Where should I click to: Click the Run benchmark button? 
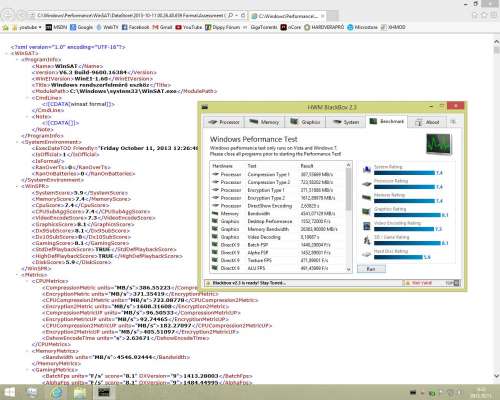371,269
